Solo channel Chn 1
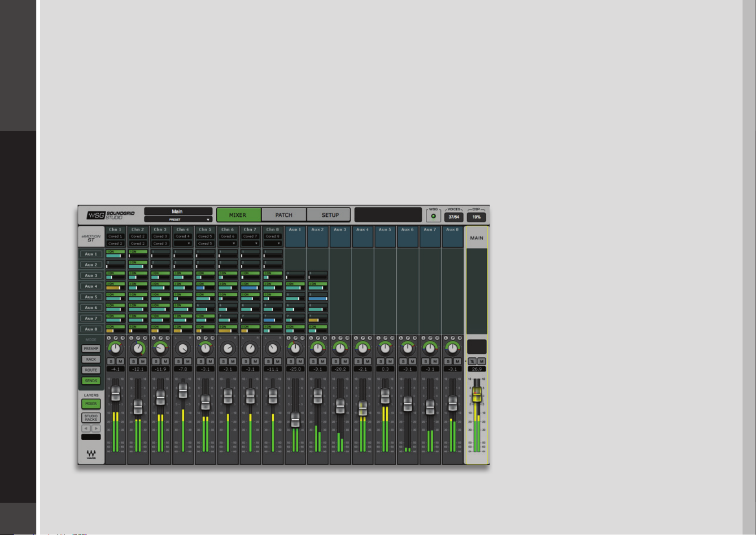This screenshot has height=535, width=756. [111, 361]
